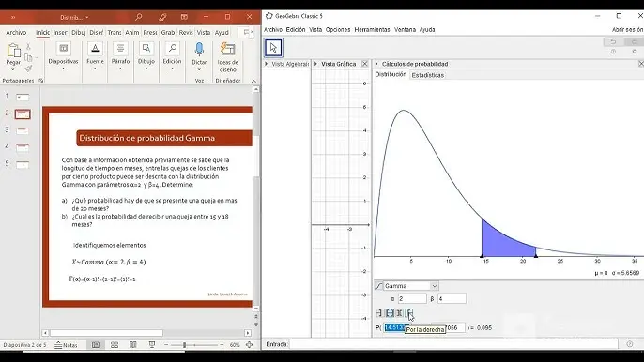Select slide 1 thumbnail in PowerPoint
The height and width of the screenshot is (362, 644).
23,97
